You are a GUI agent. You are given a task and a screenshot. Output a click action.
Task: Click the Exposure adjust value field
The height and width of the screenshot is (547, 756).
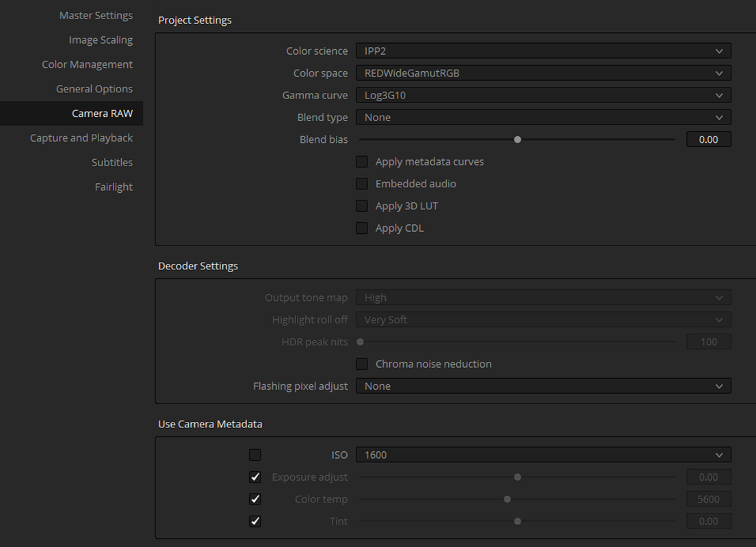(x=709, y=477)
